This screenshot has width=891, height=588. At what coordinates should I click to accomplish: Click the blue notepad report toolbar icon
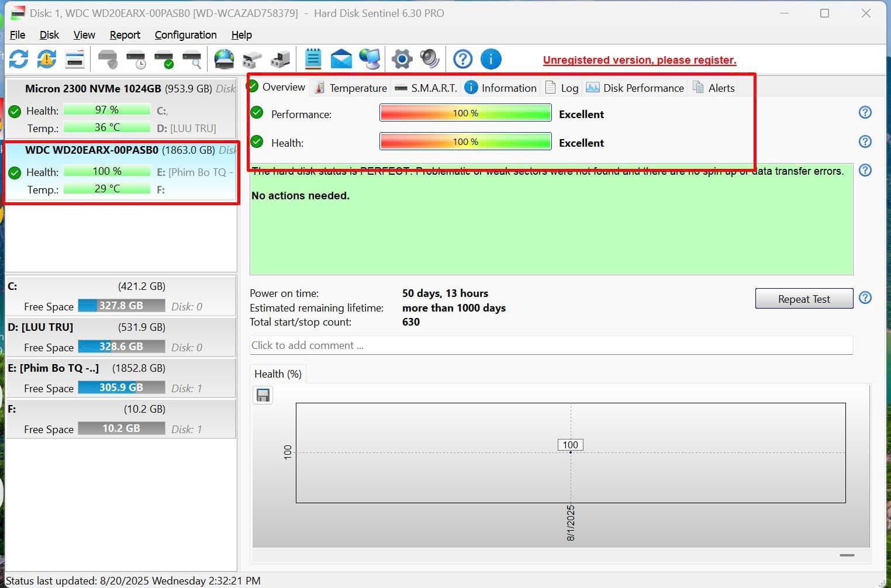pos(313,59)
